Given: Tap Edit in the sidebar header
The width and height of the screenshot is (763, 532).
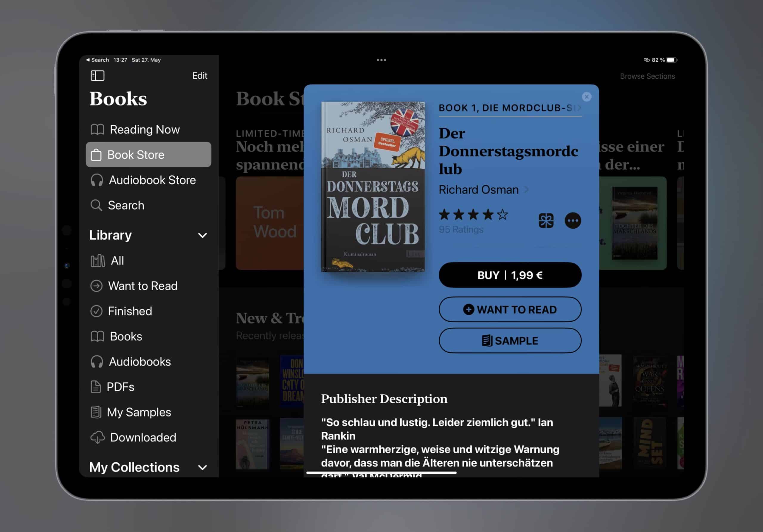Looking at the screenshot, I should (200, 76).
